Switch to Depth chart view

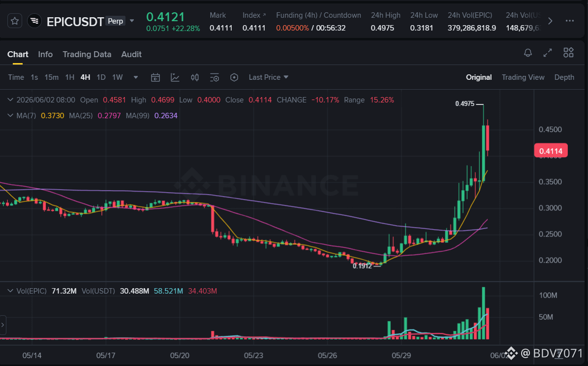point(564,77)
